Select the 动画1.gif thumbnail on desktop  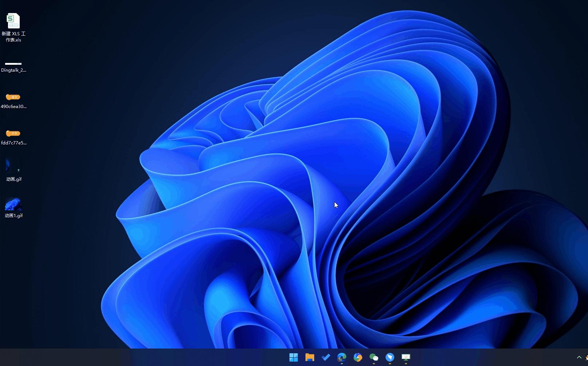(x=13, y=204)
